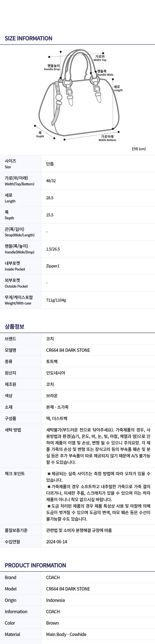This screenshot has height=644, width=155.
Task: Click the 상품정보 section heading
Action: point(15,326)
